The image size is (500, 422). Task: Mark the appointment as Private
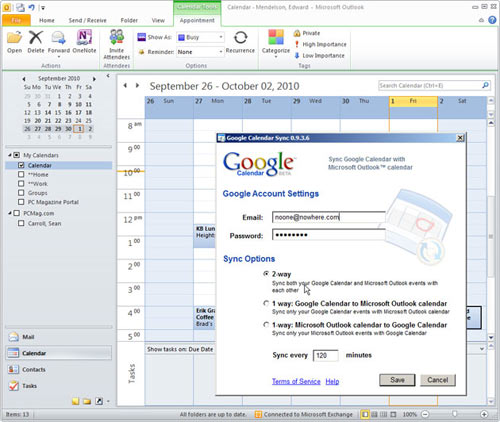(307, 33)
